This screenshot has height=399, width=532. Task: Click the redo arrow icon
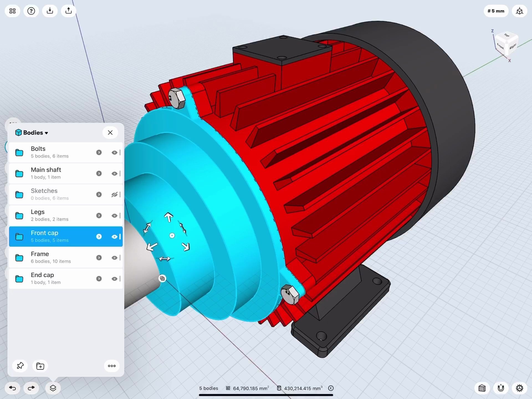click(31, 388)
